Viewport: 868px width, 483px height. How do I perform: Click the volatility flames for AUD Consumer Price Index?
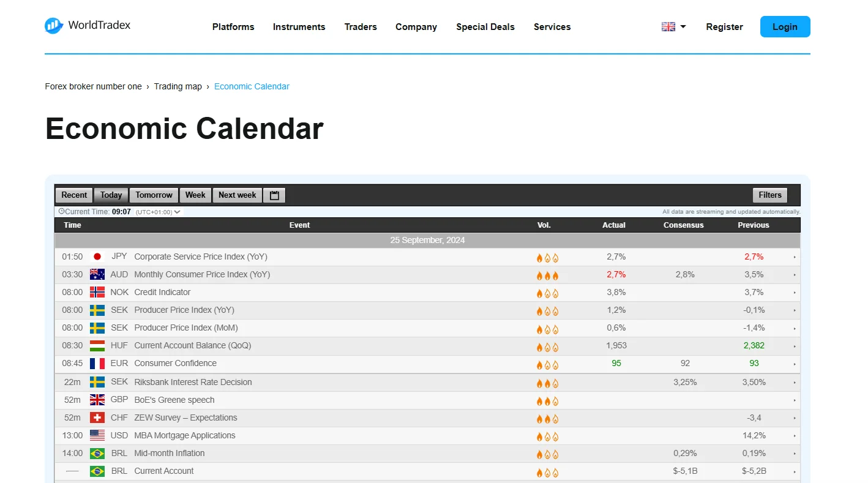[x=547, y=275]
